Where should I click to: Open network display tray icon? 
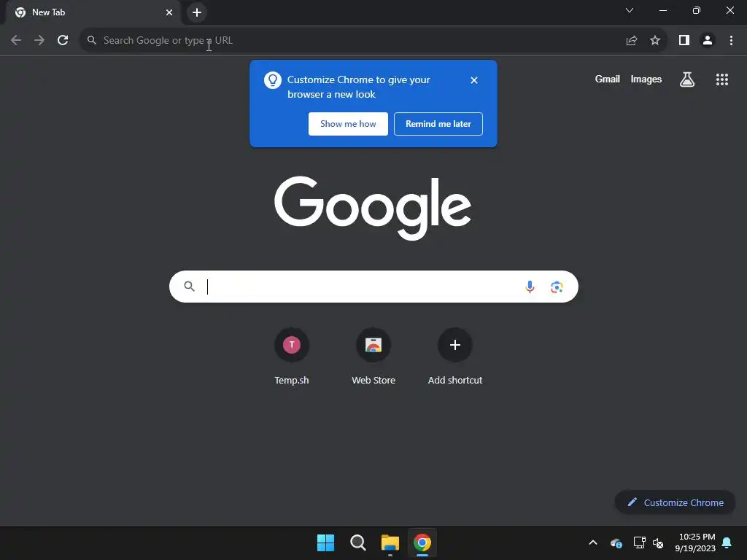pyautogui.click(x=639, y=542)
